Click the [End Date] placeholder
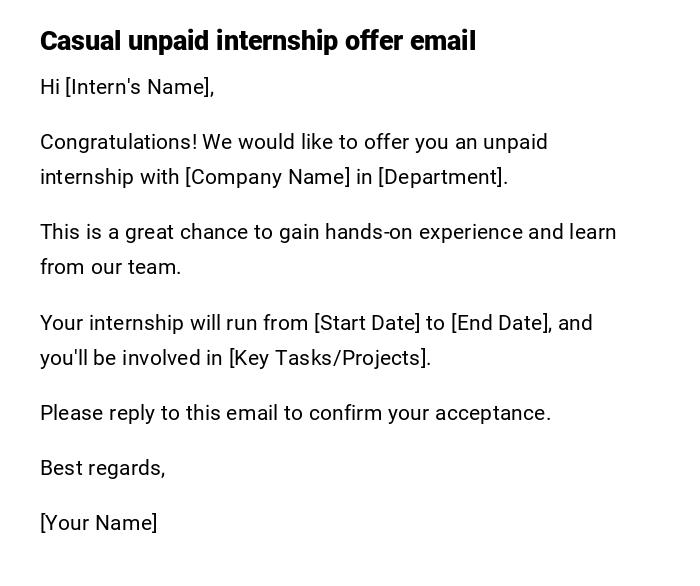Viewport: 700px width, 586px height. pyautogui.click(x=500, y=323)
